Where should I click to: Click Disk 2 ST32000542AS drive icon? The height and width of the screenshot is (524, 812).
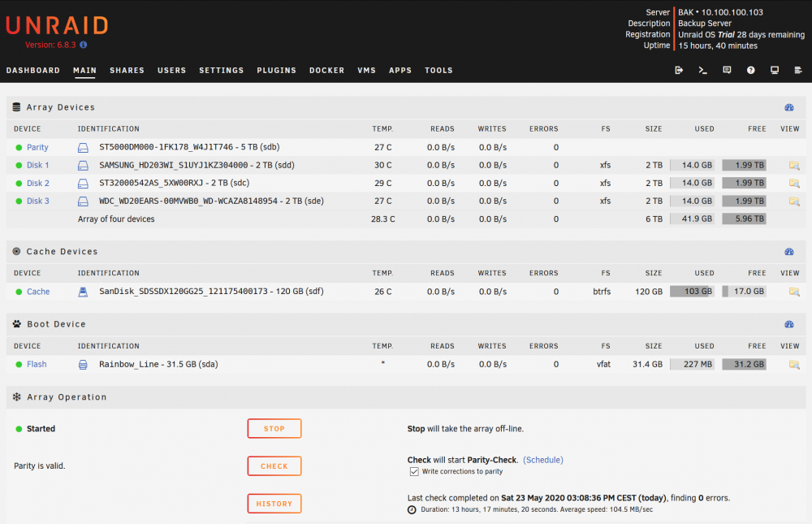coord(83,184)
